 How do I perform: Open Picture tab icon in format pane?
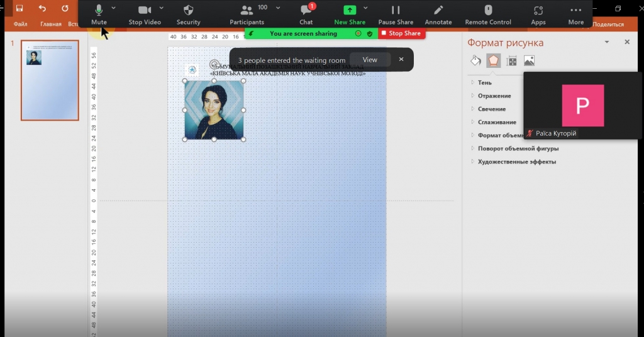(529, 61)
